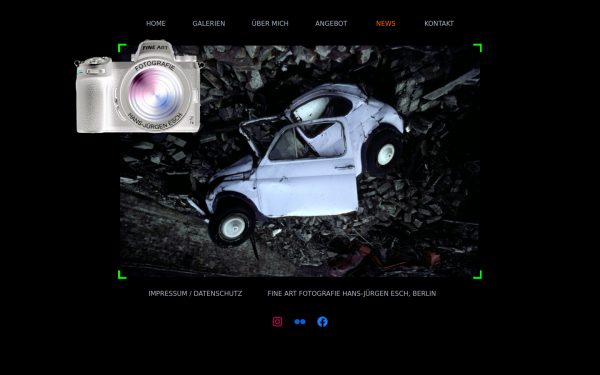Open the Instagram social icon
This screenshot has height=375, width=600.
pyautogui.click(x=277, y=322)
